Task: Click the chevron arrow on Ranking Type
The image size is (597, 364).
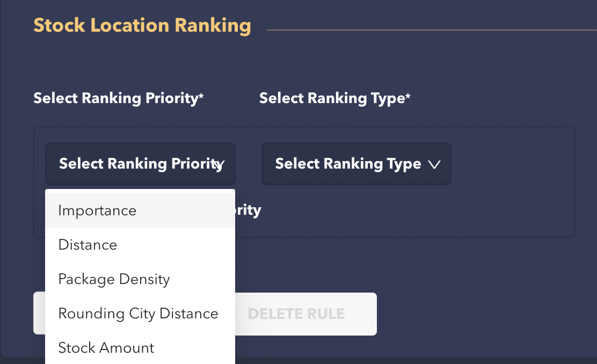Action: pyautogui.click(x=435, y=164)
